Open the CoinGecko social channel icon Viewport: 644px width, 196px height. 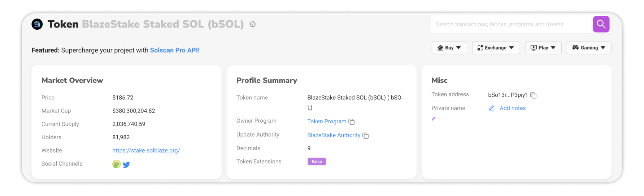[116, 164]
